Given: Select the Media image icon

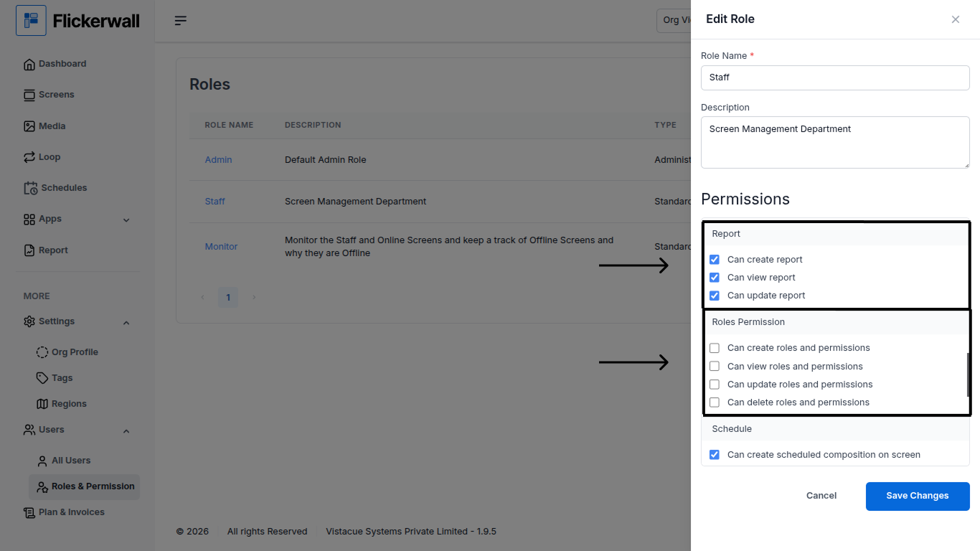Looking at the screenshot, I should [x=29, y=126].
